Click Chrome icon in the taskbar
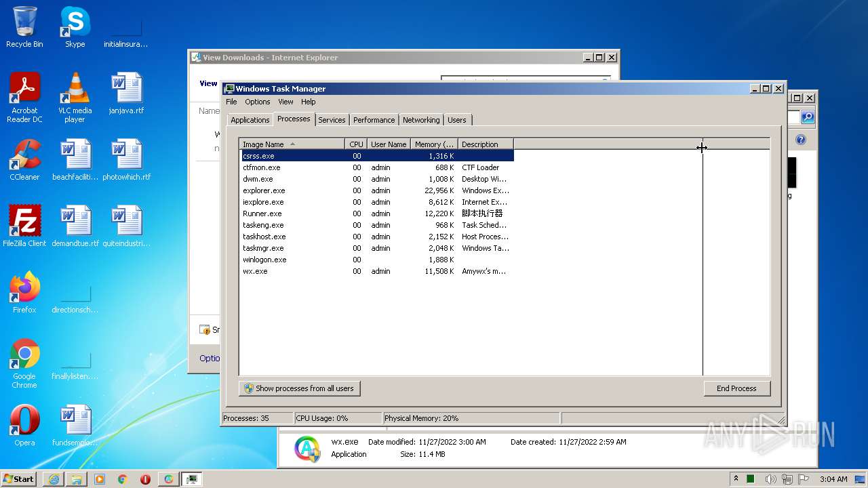 point(123,479)
